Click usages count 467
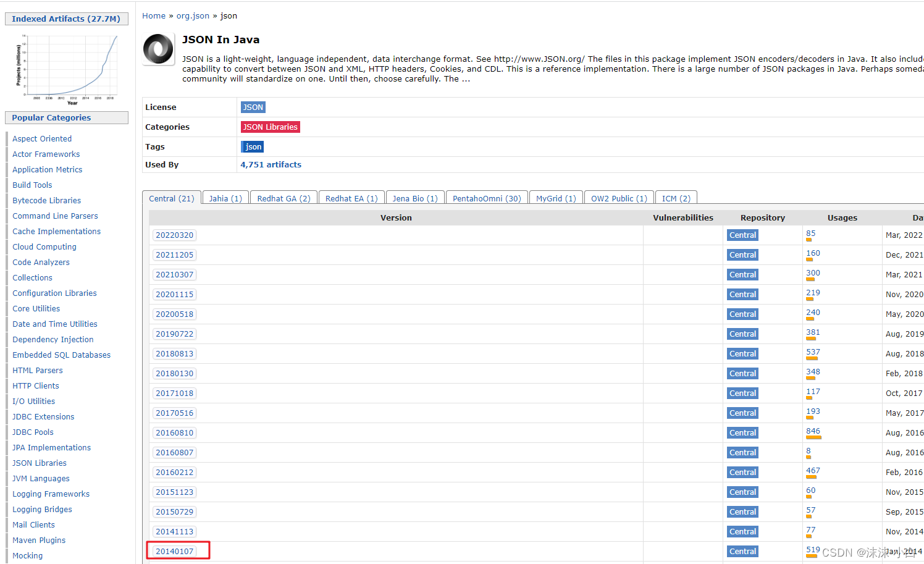This screenshot has height=564, width=924. coord(813,471)
